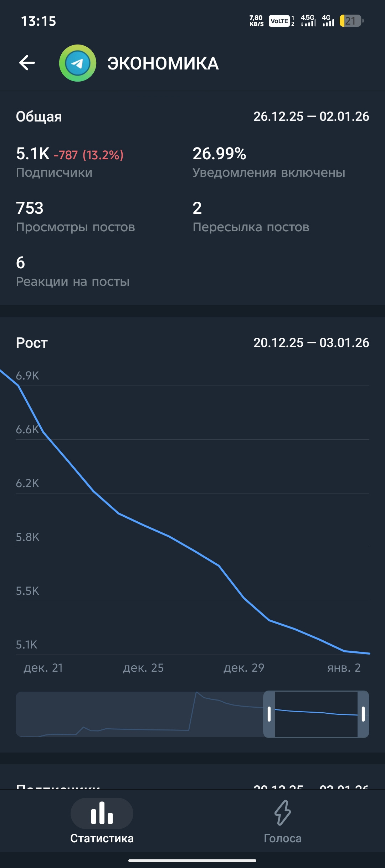Tap the 5.1K subscribers statistic
This screenshot has width=385, height=868.
(x=33, y=154)
